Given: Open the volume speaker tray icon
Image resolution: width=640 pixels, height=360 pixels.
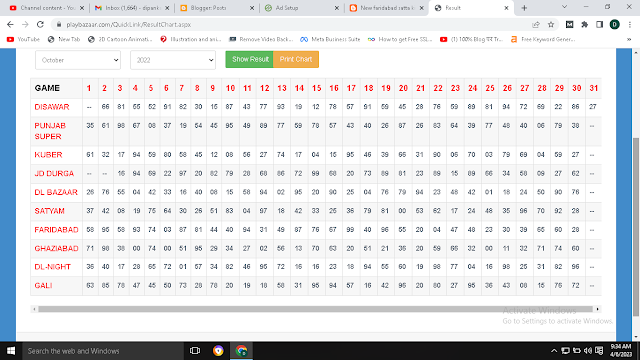Looking at the screenshot, I should [588, 351].
